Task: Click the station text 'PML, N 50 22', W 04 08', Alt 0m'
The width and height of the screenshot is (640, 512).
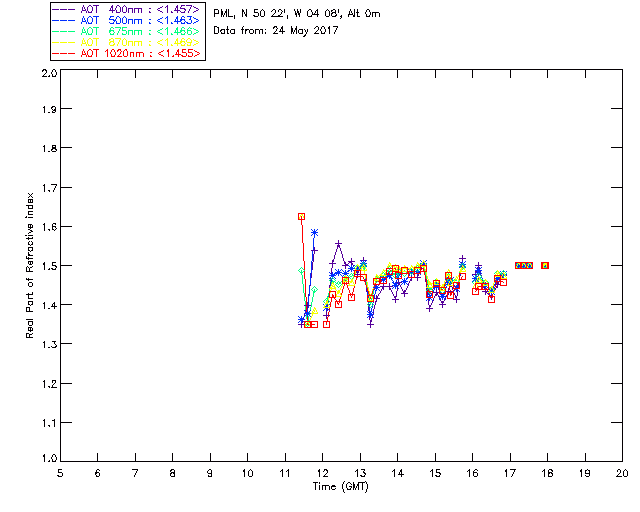Action: (297, 14)
